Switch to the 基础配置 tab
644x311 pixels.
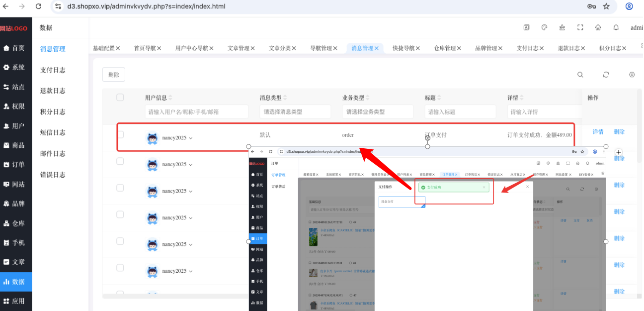[x=103, y=48]
